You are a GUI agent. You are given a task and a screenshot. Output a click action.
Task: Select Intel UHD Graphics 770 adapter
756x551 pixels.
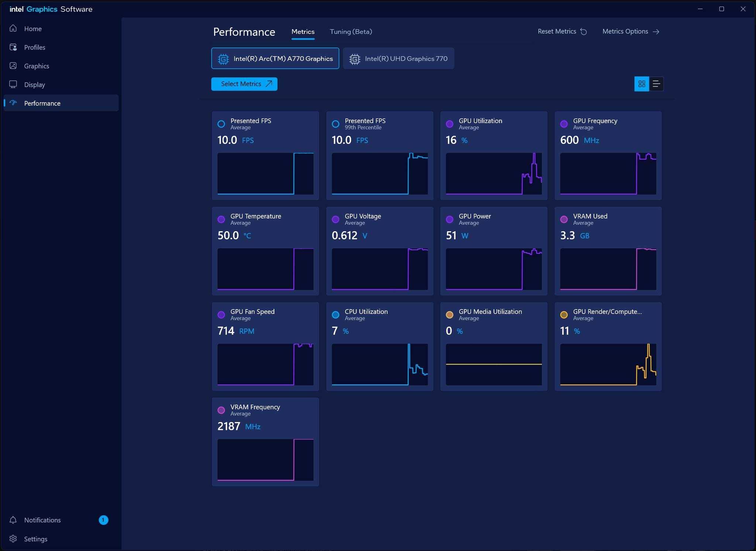pos(398,58)
